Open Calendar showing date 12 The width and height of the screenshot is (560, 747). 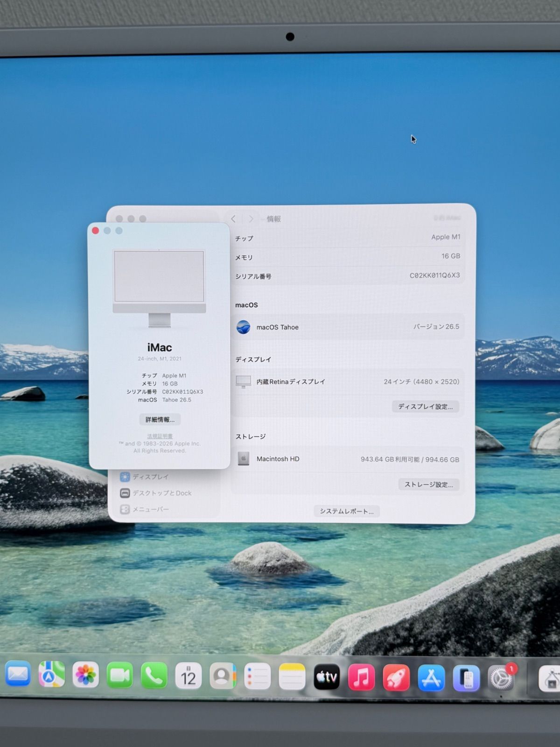coord(189,676)
